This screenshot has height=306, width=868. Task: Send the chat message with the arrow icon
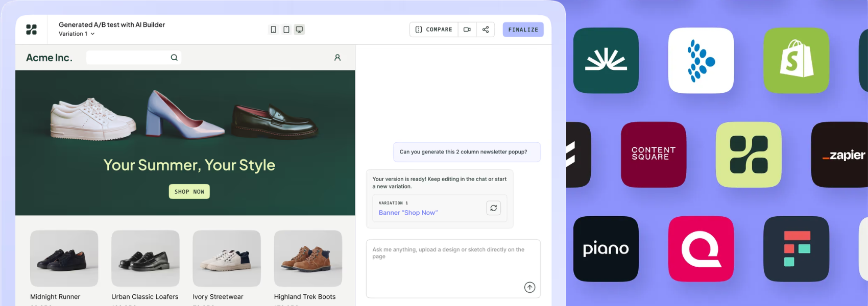coord(529,288)
